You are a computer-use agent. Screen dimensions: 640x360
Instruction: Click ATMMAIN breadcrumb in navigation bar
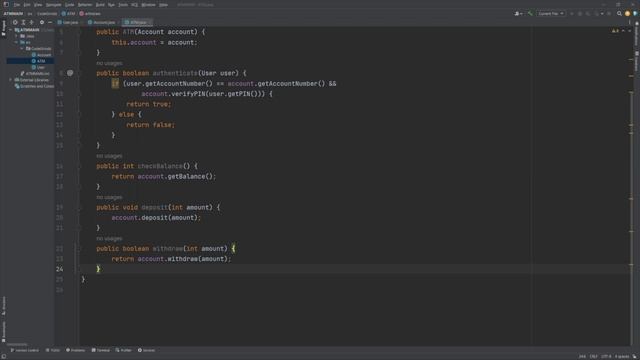tap(13, 13)
